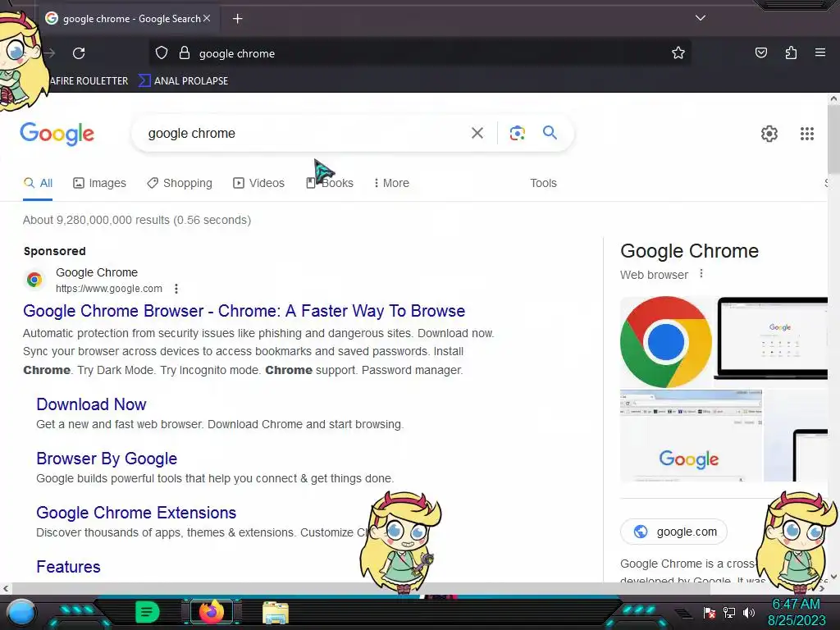840x630 pixels.
Task: Select the All results tab
Action: 38,183
